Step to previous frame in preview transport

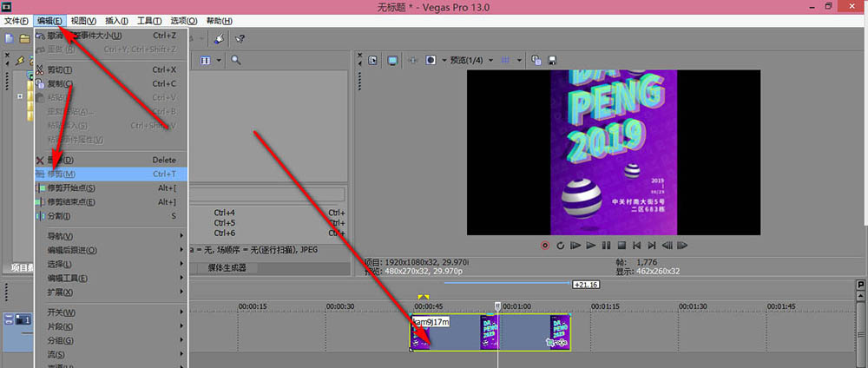point(667,245)
